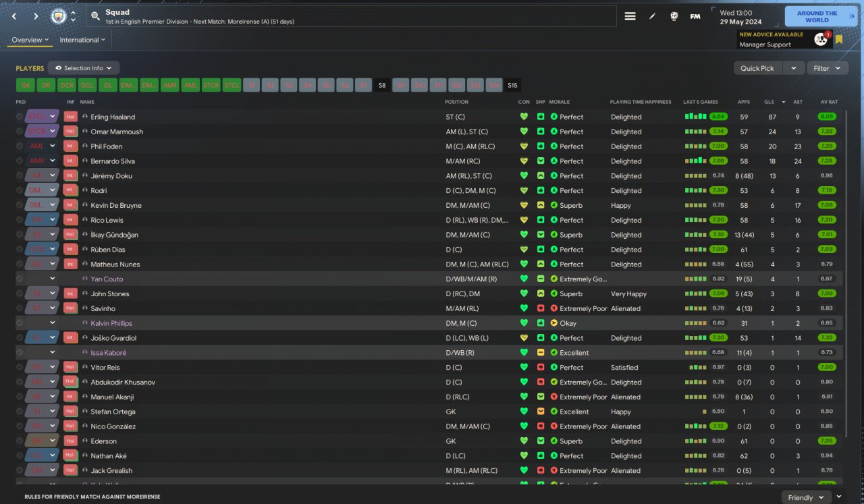Click the Hol info badge for Erling Haaland

(70, 117)
